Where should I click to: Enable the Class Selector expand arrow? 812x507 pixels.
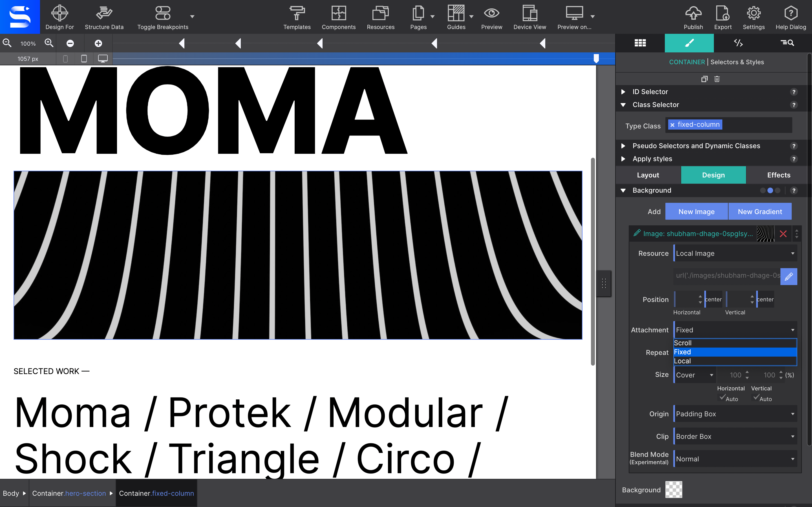pyautogui.click(x=623, y=104)
